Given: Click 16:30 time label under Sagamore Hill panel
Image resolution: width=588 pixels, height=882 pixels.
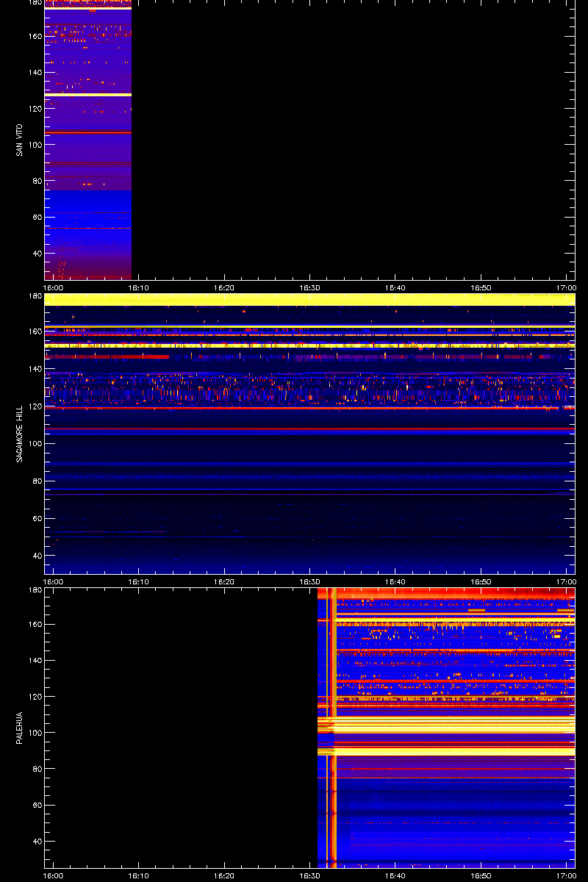Looking at the screenshot, I should click(309, 582).
